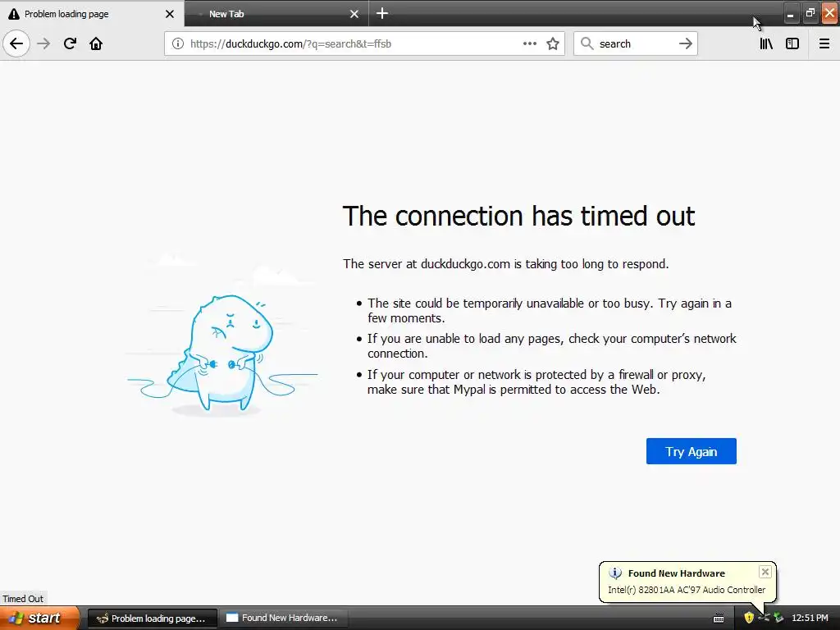Image resolution: width=840 pixels, height=630 pixels.
Task: Switch to the New Tab tab
Action: (276, 14)
